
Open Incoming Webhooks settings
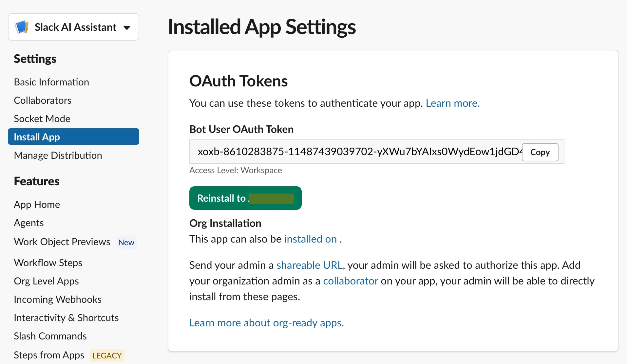58,299
